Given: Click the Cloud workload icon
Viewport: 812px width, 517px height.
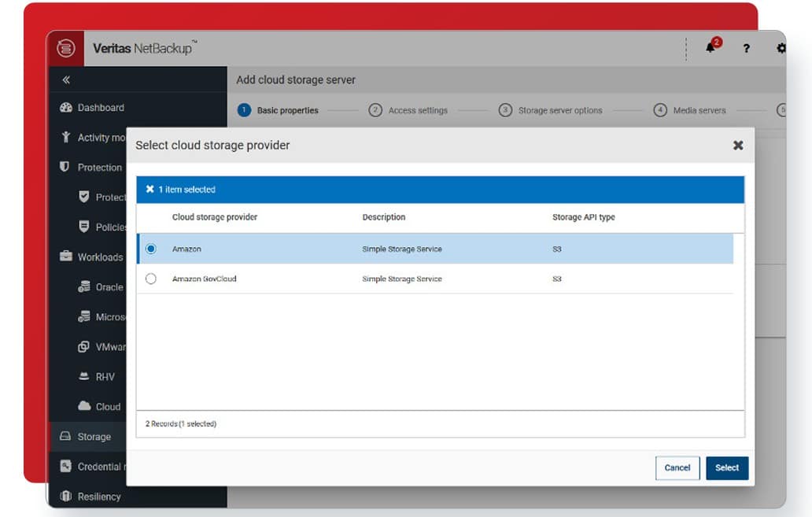Looking at the screenshot, I should tap(84, 405).
